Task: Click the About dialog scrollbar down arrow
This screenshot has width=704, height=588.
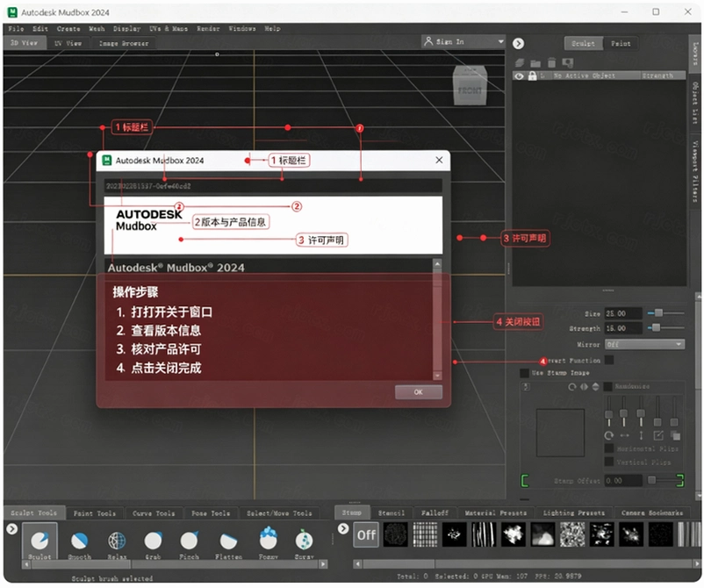Action: click(x=437, y=376)
